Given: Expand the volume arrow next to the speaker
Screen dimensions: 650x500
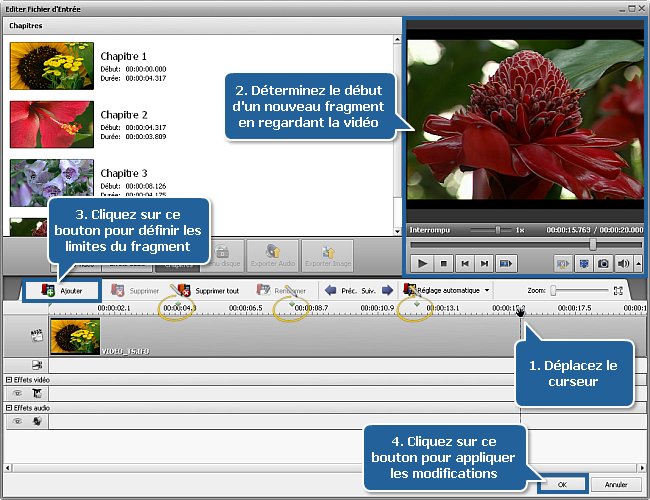Looking at the screenshot, I should 638,263.
